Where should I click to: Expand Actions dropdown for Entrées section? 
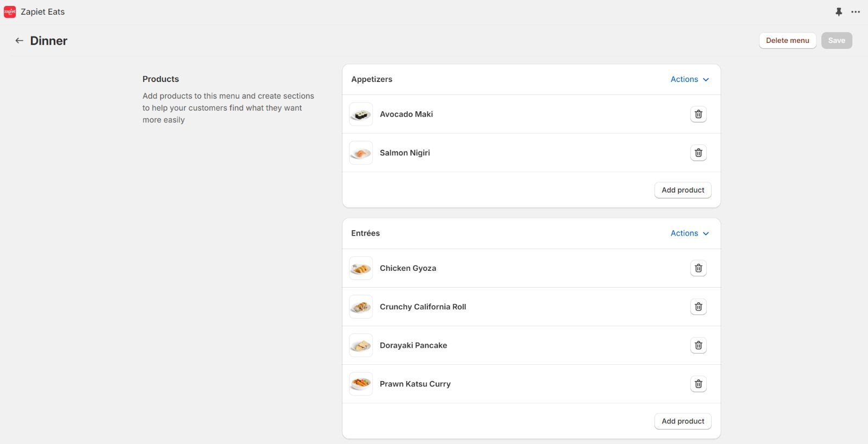[x=690, y=233]
